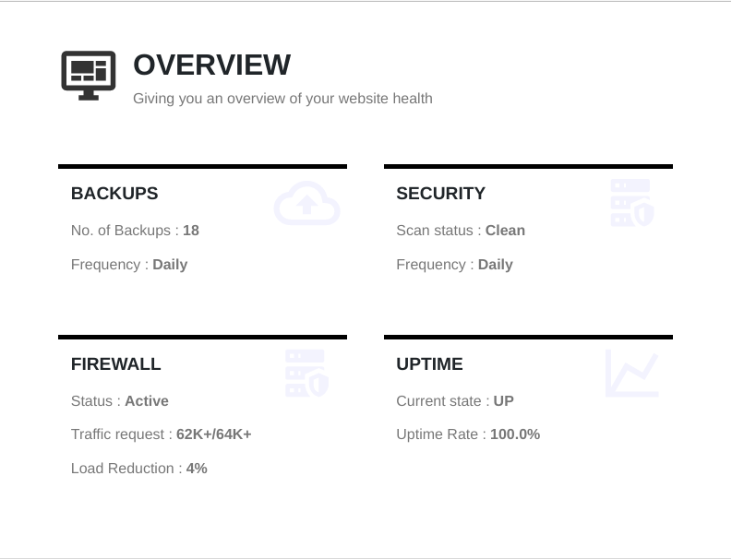This screenshot has width=756, height=559.
Task: Click the OVERVIEW page title
Action: click(211, 65)
